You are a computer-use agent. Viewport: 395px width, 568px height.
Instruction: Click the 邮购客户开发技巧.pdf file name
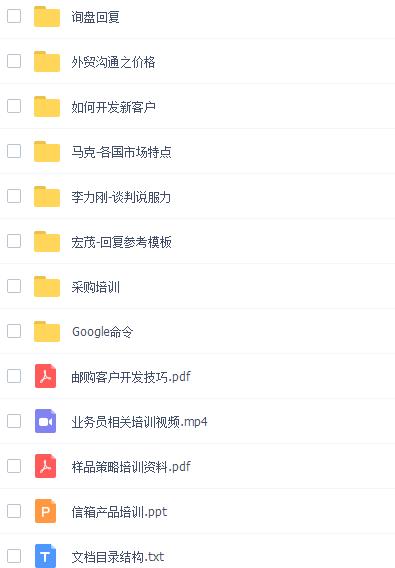point(131,377)
